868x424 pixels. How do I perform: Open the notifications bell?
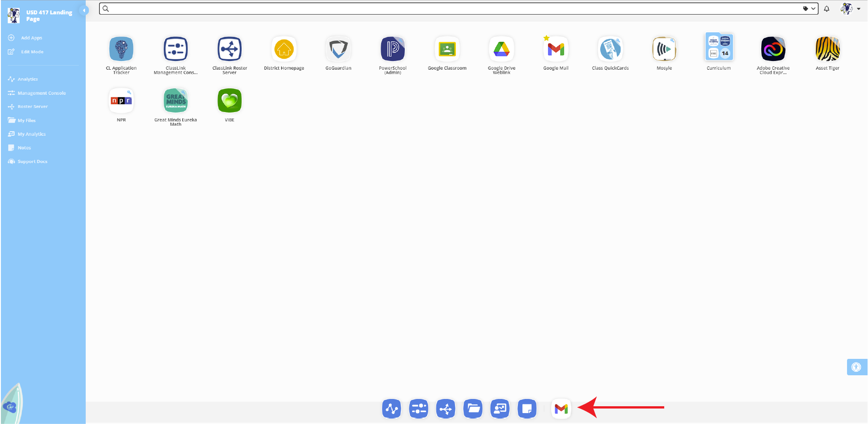827,9
